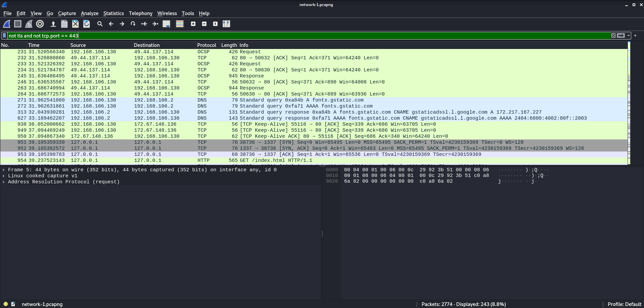Viewport: 644px width, 308px height.
Task: Sort by the Info column header
Action: tap(433, 45)
